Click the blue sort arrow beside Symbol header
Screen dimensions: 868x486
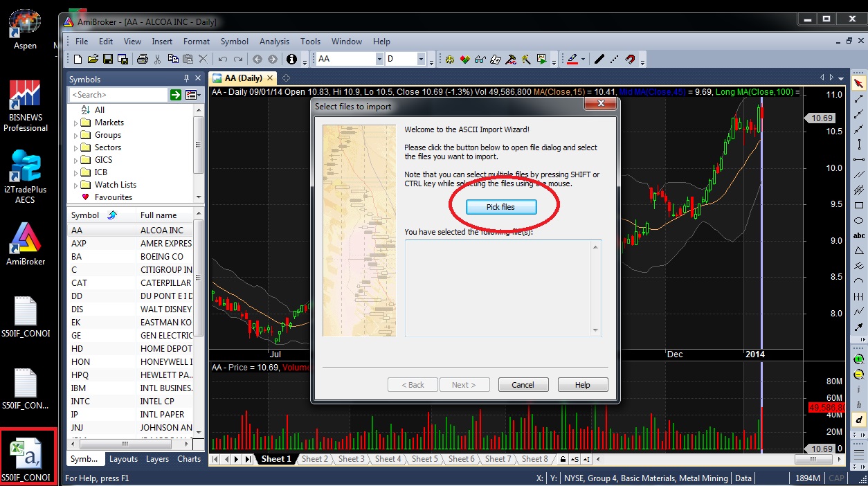(x=112, y=215)
